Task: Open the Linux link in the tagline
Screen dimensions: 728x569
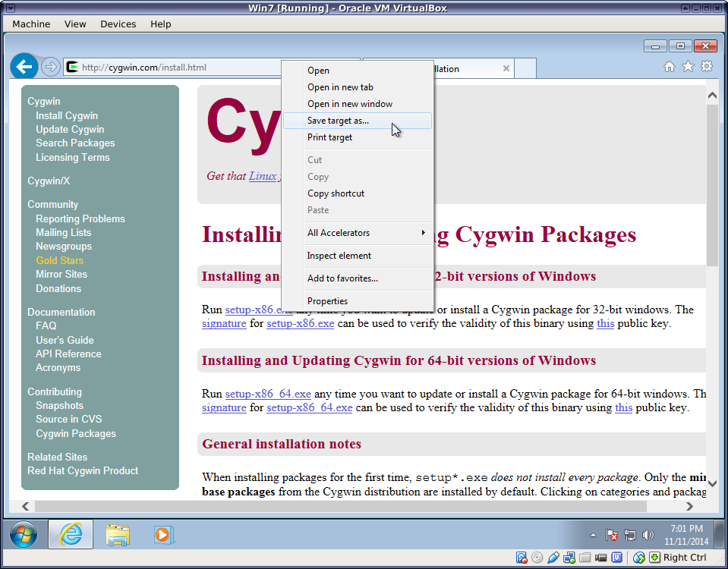Action: point(263,176)
